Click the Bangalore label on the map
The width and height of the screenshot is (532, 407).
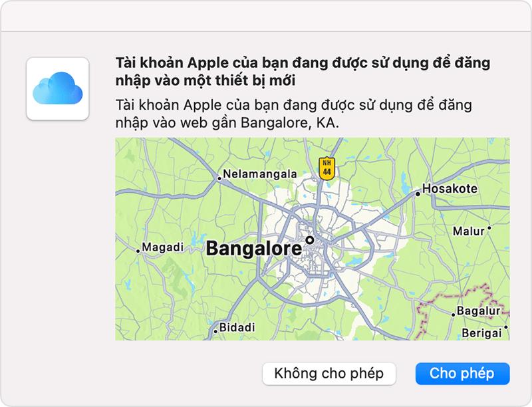coord(254,248)
